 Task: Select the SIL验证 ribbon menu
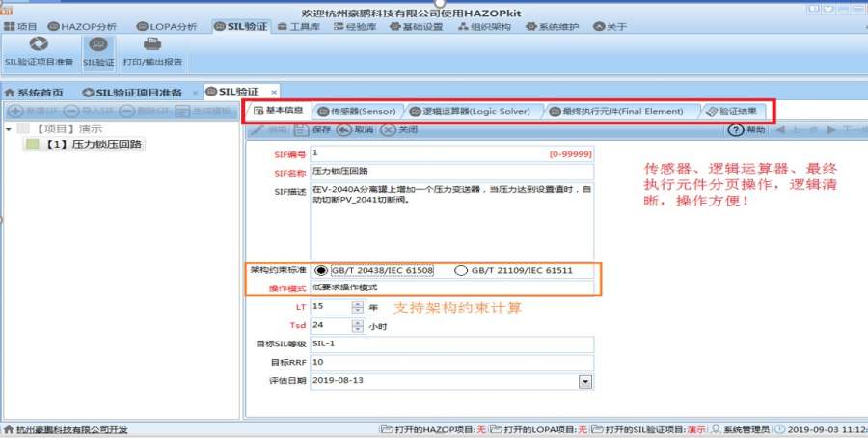pyautogui.click(x=241, y=27)
